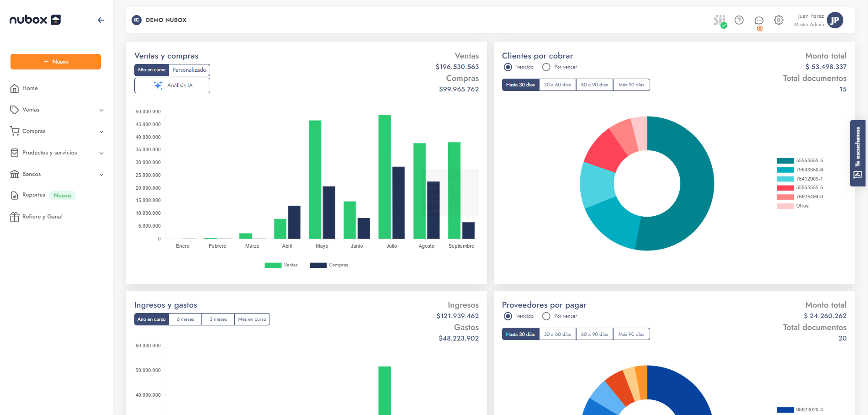
Task: Select 30 a 60 días in Clientes por cobrar
Action: pyautogui.click(x=558, y=85)
